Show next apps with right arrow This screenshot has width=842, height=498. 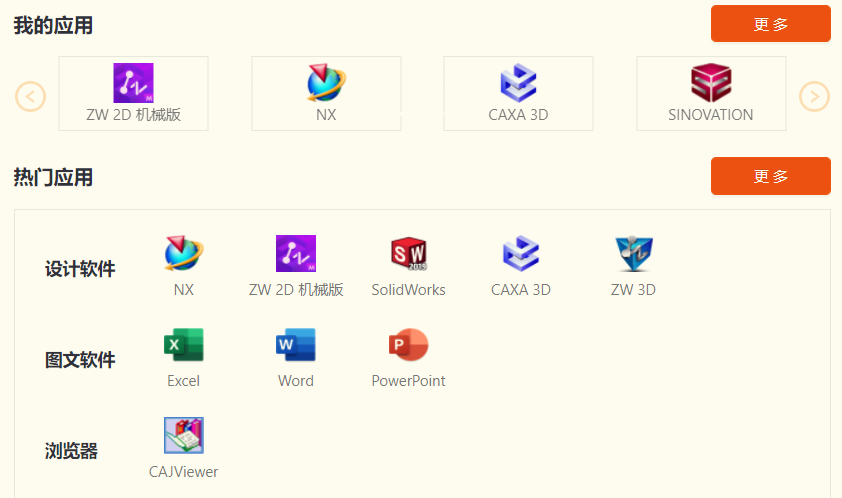[814, 97]
